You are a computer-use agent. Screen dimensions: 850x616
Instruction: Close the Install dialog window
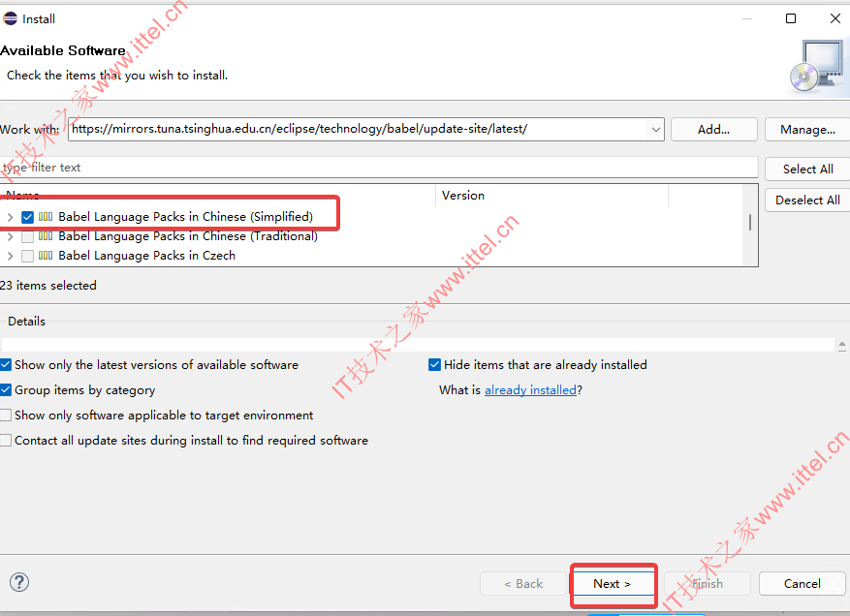(x=834, y=19)
